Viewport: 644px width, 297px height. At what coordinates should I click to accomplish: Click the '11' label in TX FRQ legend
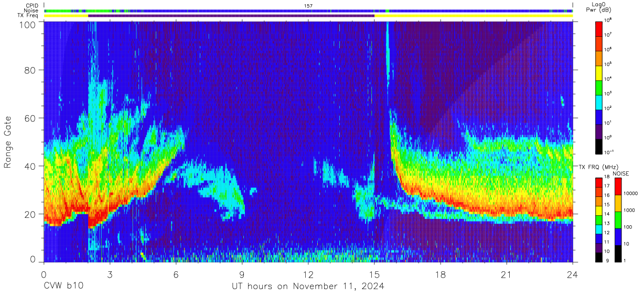608,242
